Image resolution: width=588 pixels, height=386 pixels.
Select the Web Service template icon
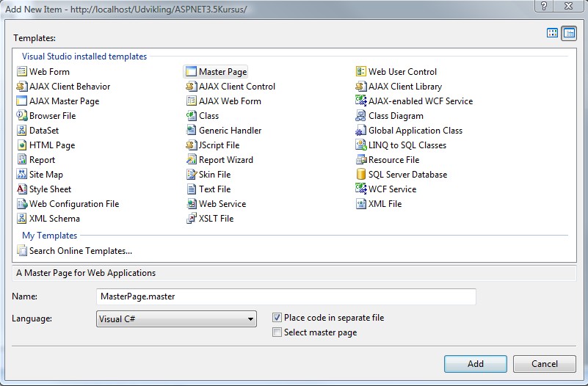192,204
